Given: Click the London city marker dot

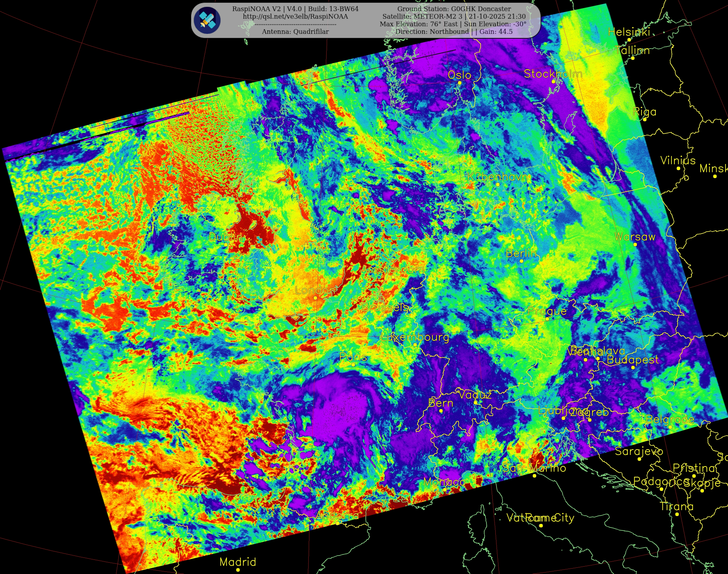Looking at the screenshot, I should (315, 298).
